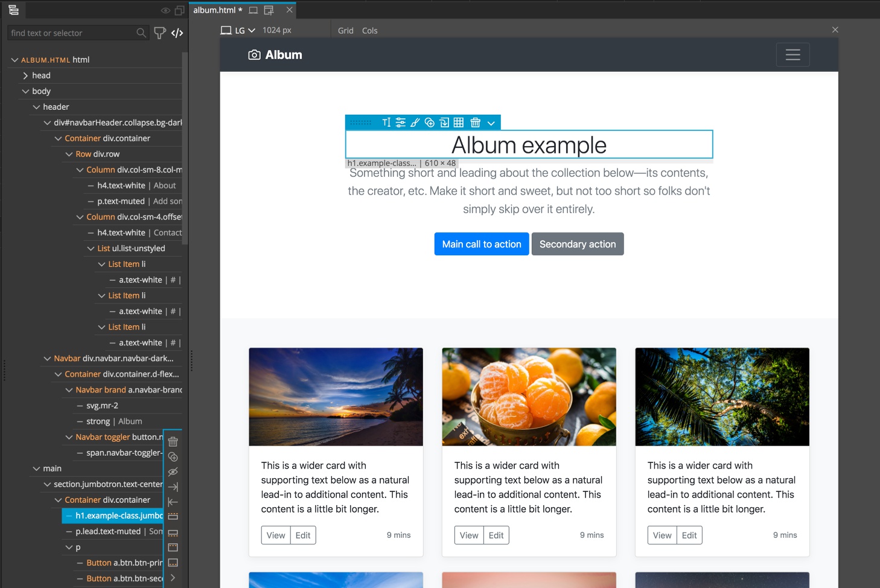Screen dimensions: 880x588
Task: Click the tree panel vertical scrollbar
Action: click(185, 148)
